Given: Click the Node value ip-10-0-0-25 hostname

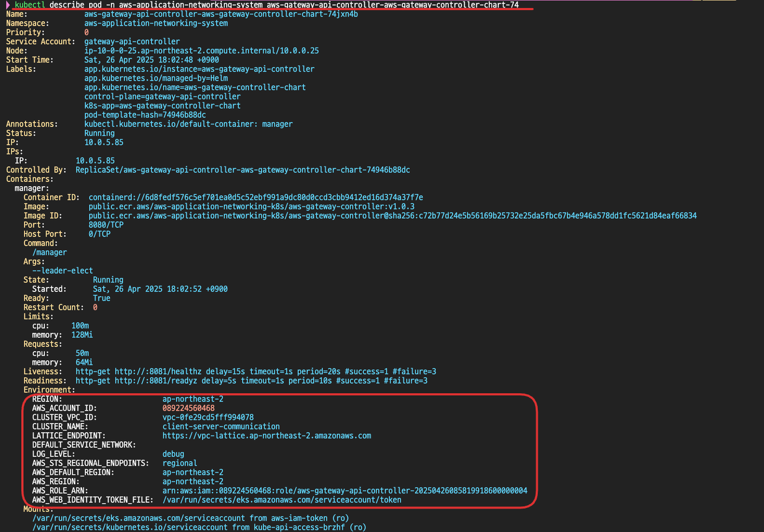Looking at the screenshot, I should [202, 51].
